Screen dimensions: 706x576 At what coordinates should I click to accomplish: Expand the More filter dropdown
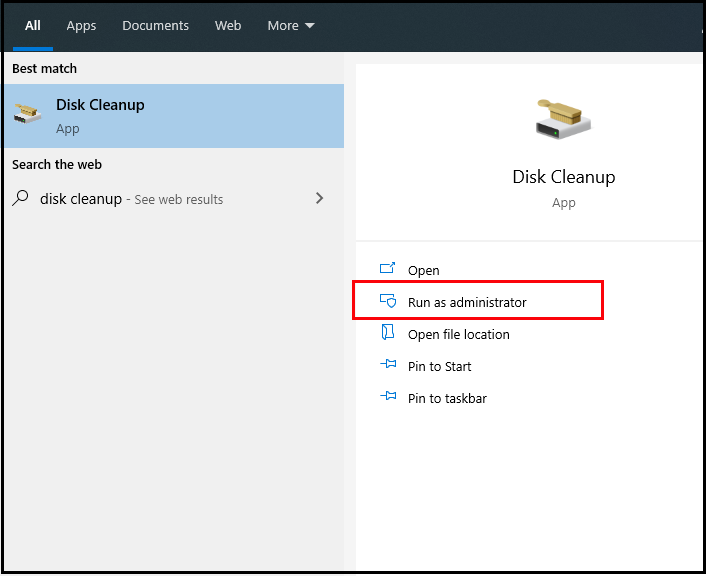click(x=290, y=26)
